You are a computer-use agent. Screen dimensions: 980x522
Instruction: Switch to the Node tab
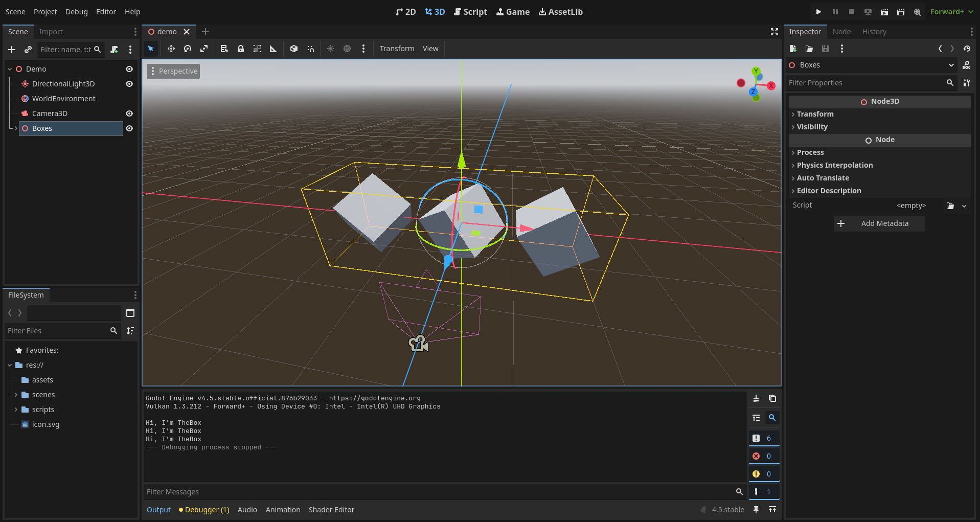coord(841,32)
